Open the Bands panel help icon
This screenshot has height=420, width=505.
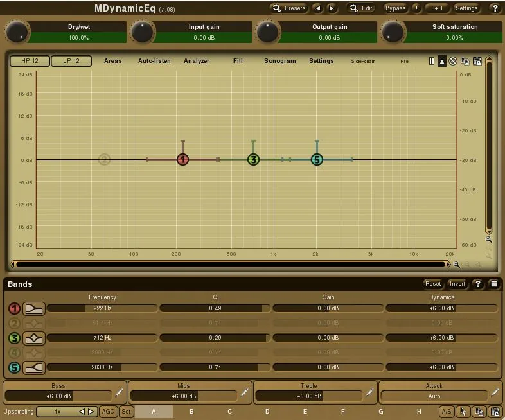pos(478,284)
